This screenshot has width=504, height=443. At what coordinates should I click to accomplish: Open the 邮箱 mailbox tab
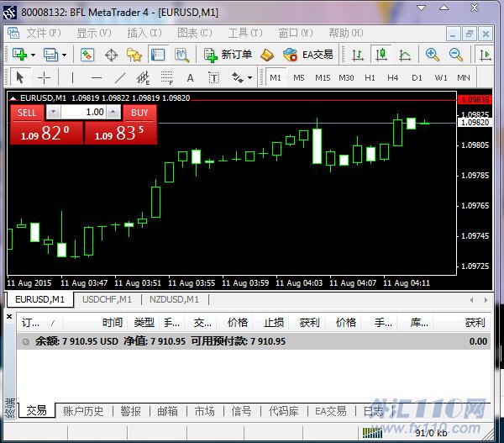tap(167, 411)
